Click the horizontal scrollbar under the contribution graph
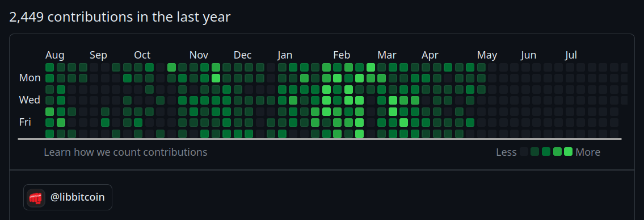644x220 pixels. (319, 139)
